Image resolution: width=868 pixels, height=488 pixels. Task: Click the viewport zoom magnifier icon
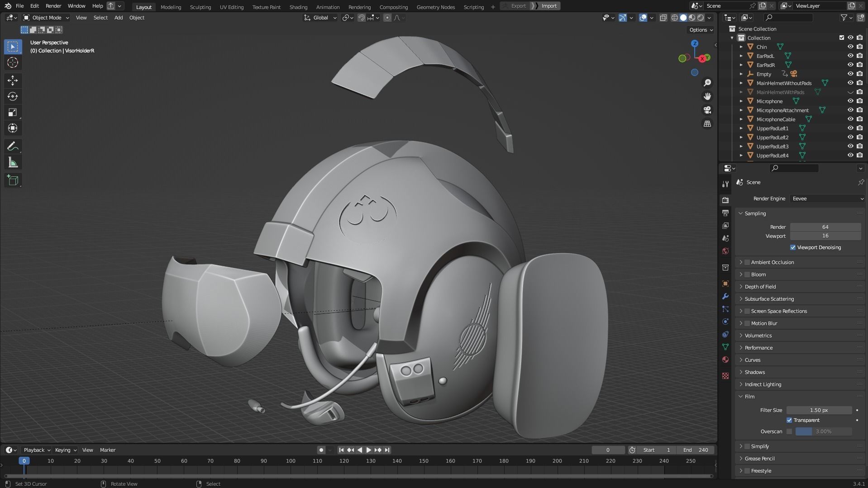click(707, 83)
